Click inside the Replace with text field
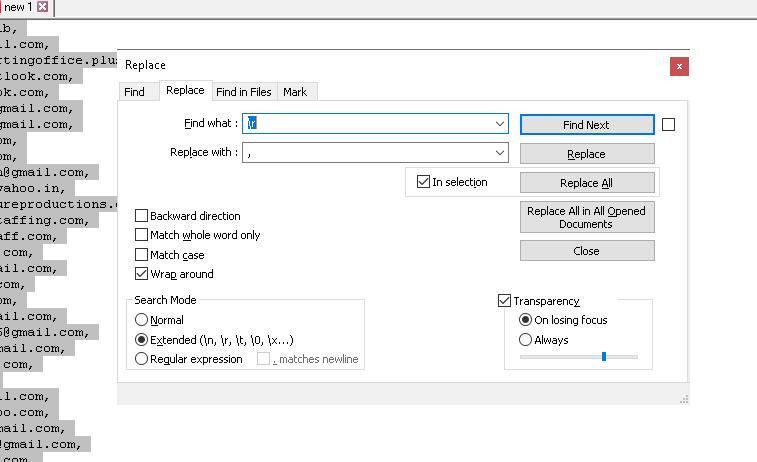 (x=369, y=153)
